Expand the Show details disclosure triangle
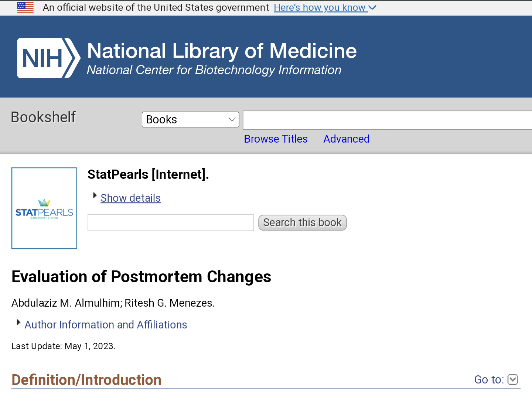 click(x=95, y=195)
